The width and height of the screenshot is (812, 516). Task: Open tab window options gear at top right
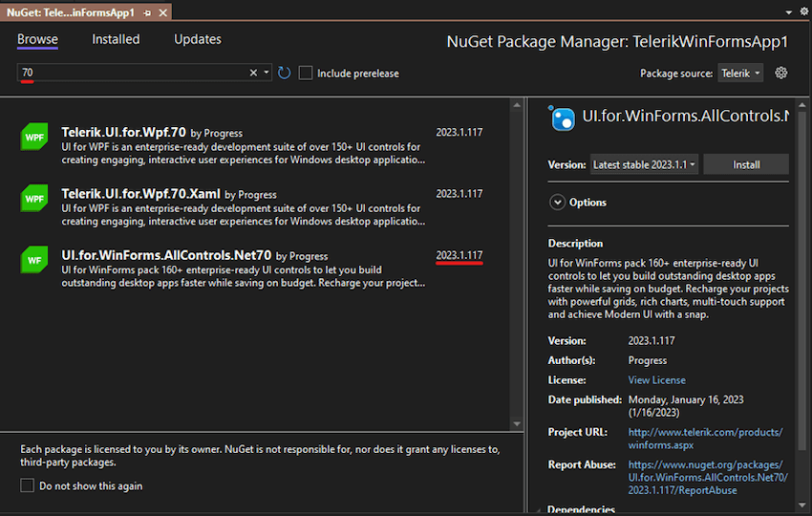click(804, 11)
